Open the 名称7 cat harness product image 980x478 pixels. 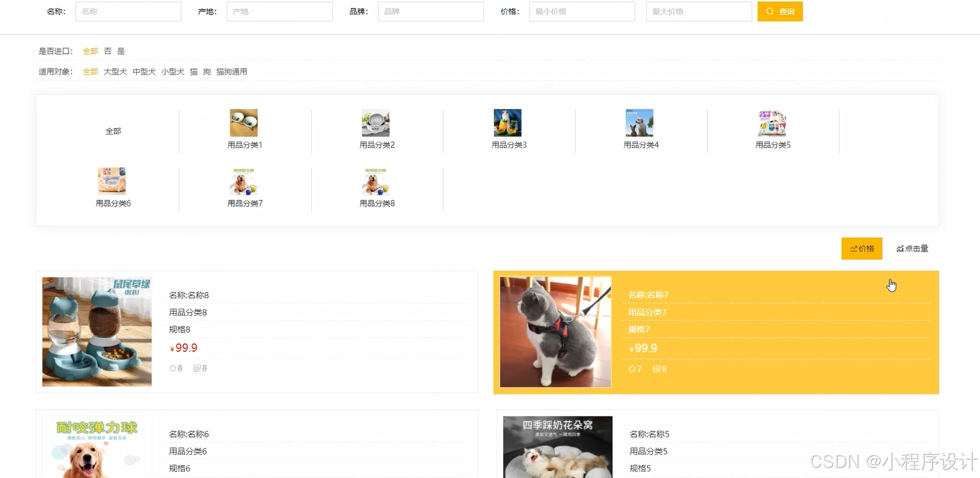(x=555, y=332)
